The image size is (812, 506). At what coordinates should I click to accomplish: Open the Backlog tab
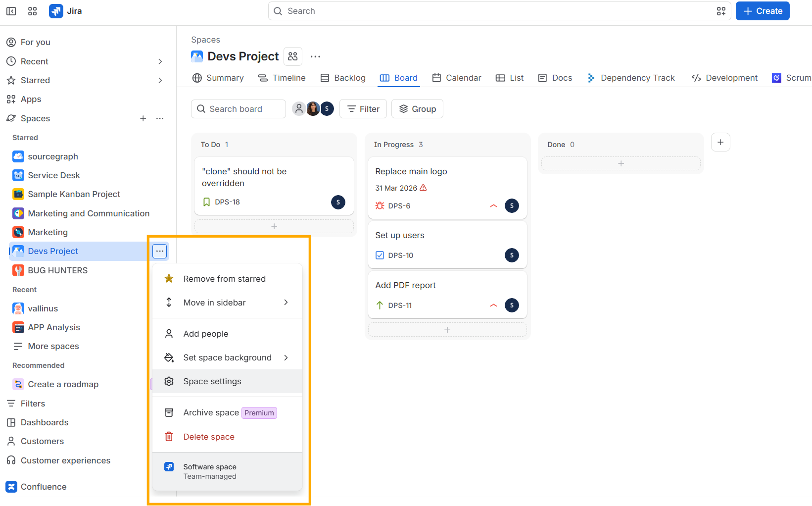click(x=343, y=78)
